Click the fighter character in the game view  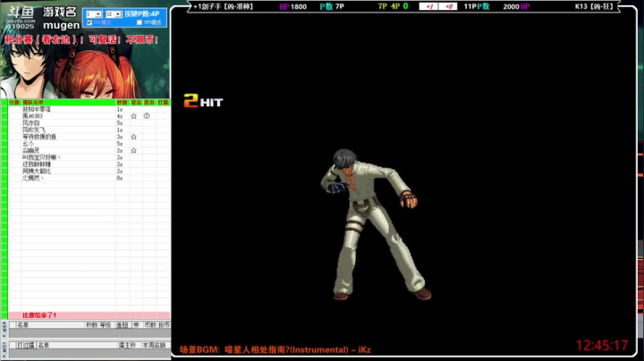click(x=375, y=224)
